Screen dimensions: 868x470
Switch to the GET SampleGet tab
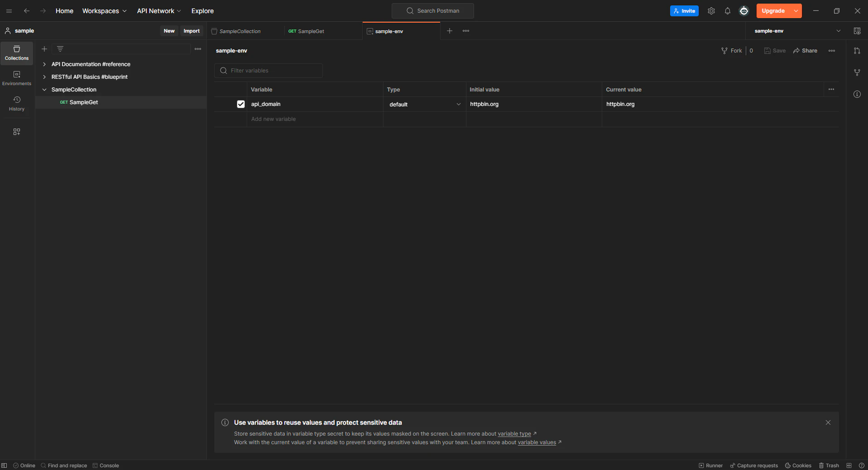(x=323, y=31)
